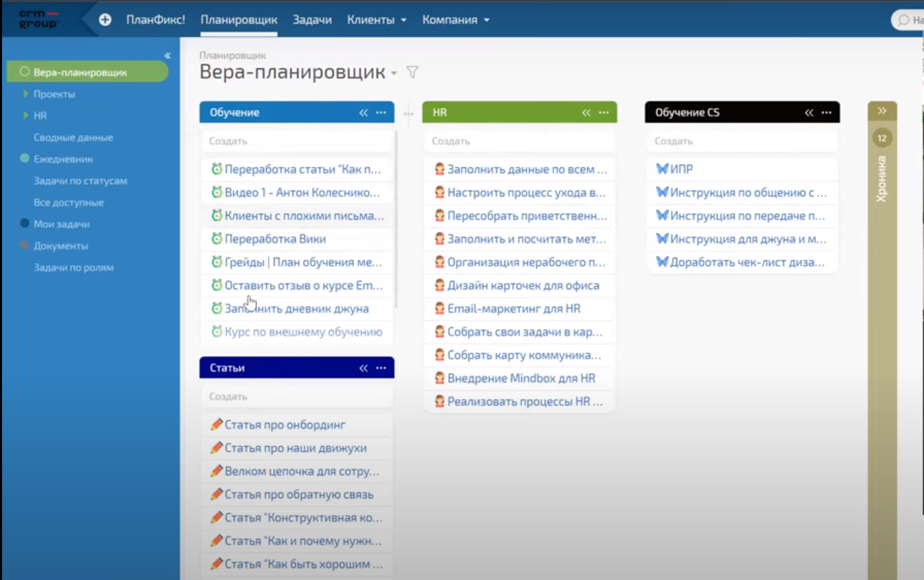Click the search magnifier in top right
The height and width of the screenshot is (580, 924).
point(903,20)
